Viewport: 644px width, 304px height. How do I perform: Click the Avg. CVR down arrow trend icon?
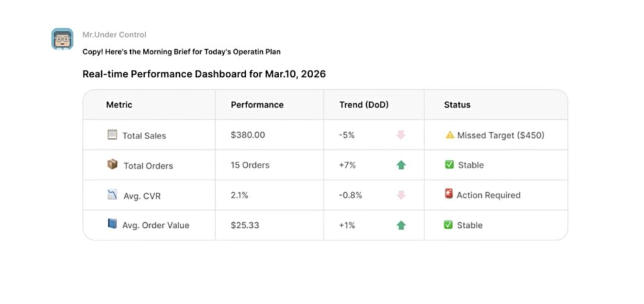click(401, 195)
